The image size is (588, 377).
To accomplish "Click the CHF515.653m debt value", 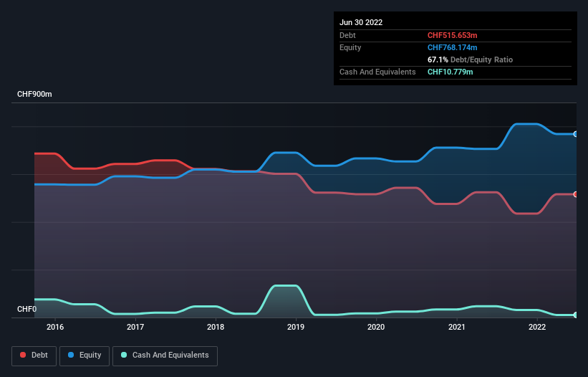I will (452, 35).
